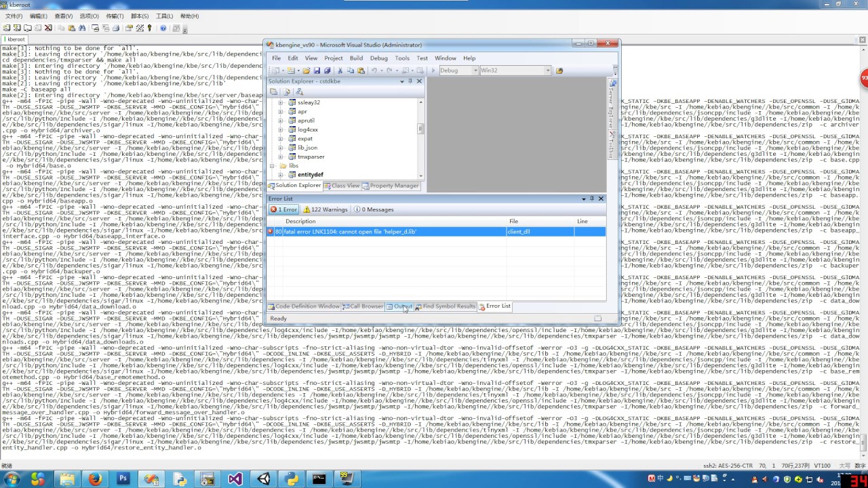This screenshot has width=868, height=488.
Task: Click the blue Help icon in kberoot toolbar
Action: 163,28
